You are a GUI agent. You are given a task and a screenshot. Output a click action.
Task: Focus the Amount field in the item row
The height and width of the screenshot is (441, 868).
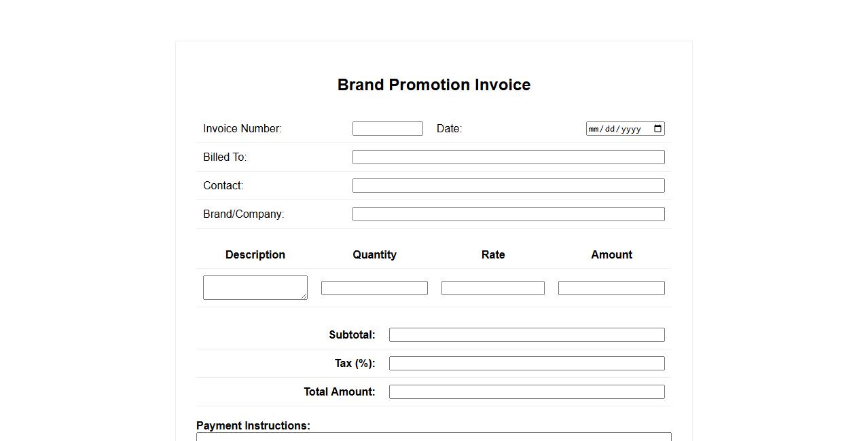[x=611, y=288]
